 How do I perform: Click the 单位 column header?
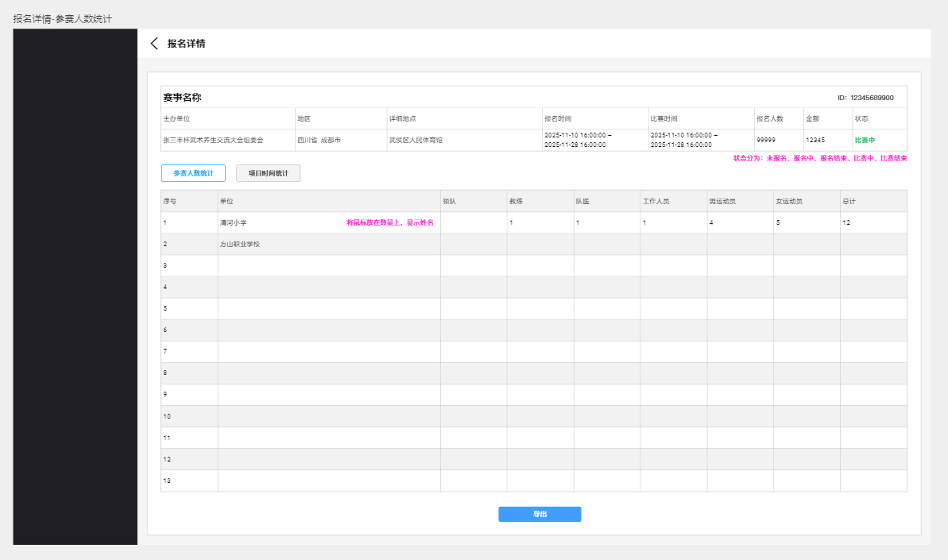226,202
